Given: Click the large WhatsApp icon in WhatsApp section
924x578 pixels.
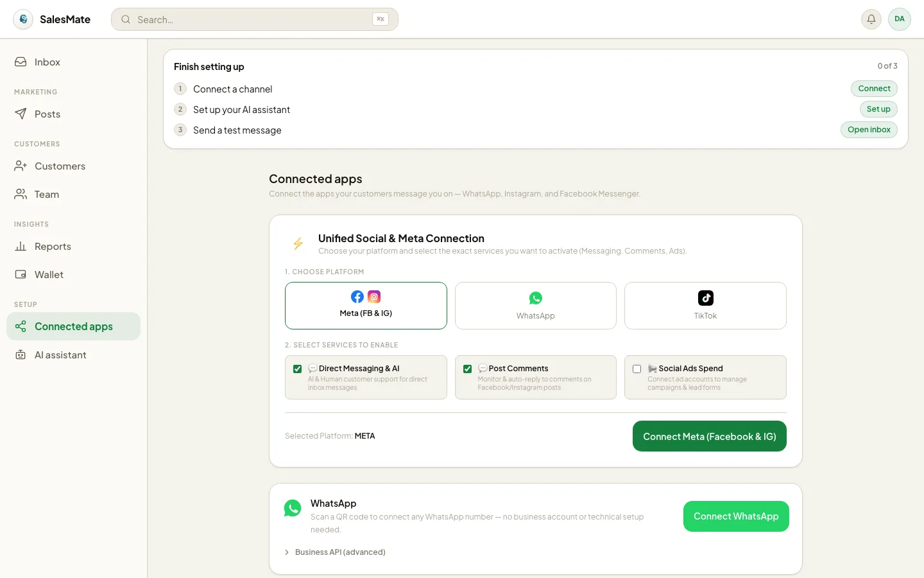Looking at the screenshot, I should [x=293, y=508].
